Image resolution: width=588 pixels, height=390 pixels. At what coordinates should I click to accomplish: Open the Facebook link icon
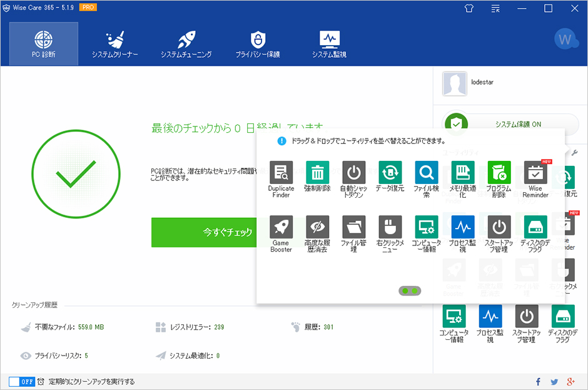pos(538,382)
